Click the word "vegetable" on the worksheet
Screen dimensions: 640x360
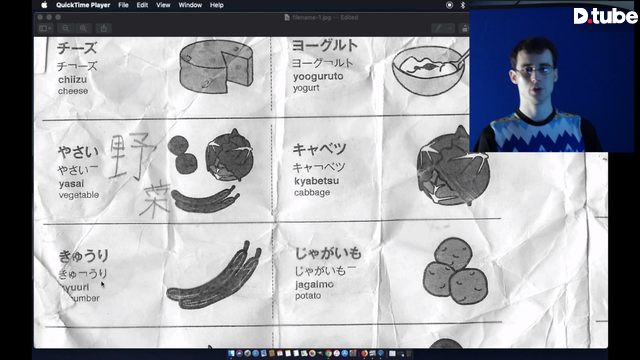click(79, 195)
